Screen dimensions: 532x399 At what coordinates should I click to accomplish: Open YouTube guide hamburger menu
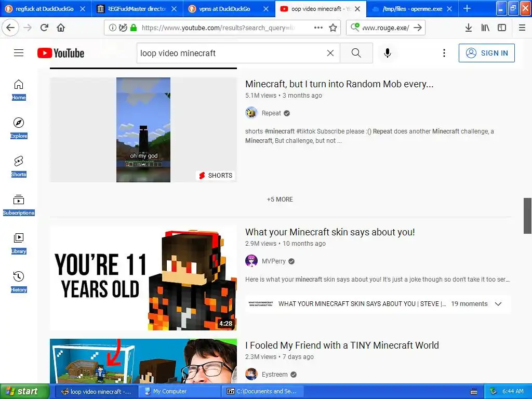click(19, 53)
